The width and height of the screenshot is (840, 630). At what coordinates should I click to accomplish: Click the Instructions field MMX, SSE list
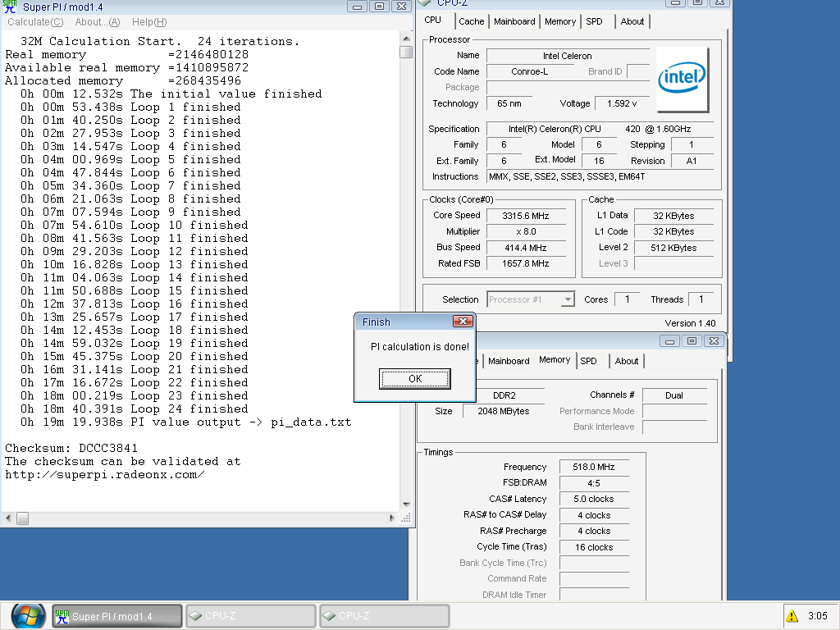click(600, 177)
